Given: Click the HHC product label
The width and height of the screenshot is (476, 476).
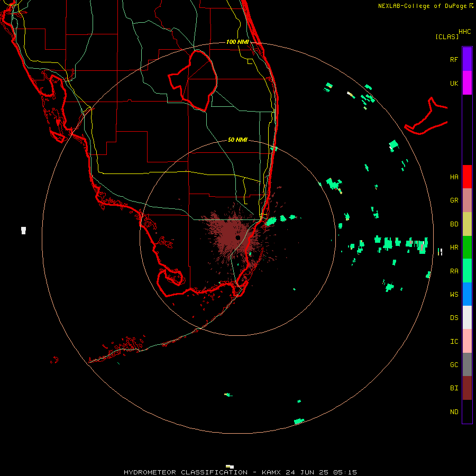Looking at the screenshot, I should point(464,32).
